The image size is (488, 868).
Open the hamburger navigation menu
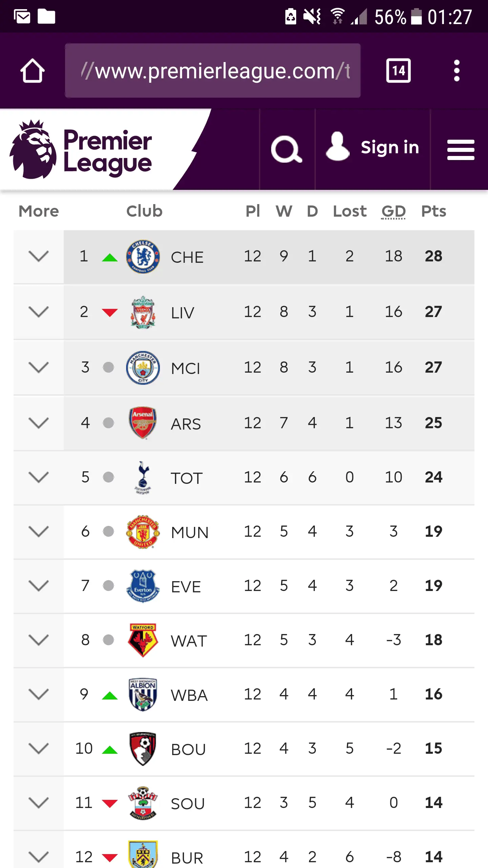click(x=460, y=149)
